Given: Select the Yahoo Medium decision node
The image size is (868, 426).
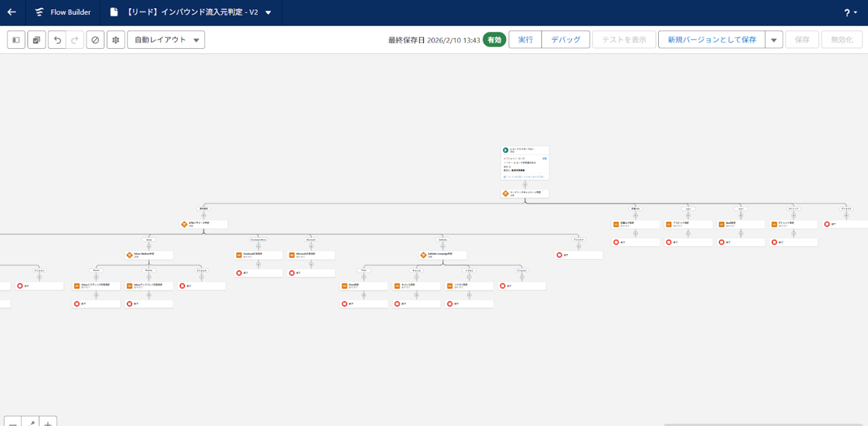Looking at the screenshot, I should point(149,255).
